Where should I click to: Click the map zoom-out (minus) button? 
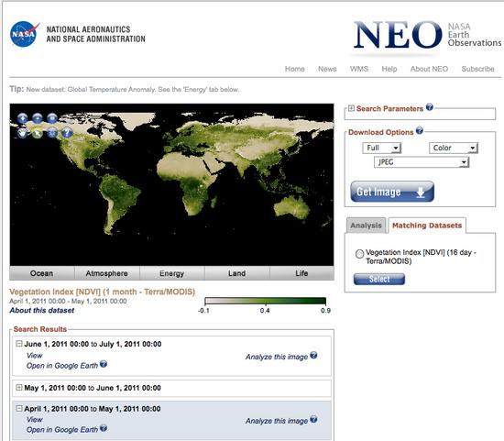pyautogui.click(x=38, y=118)
